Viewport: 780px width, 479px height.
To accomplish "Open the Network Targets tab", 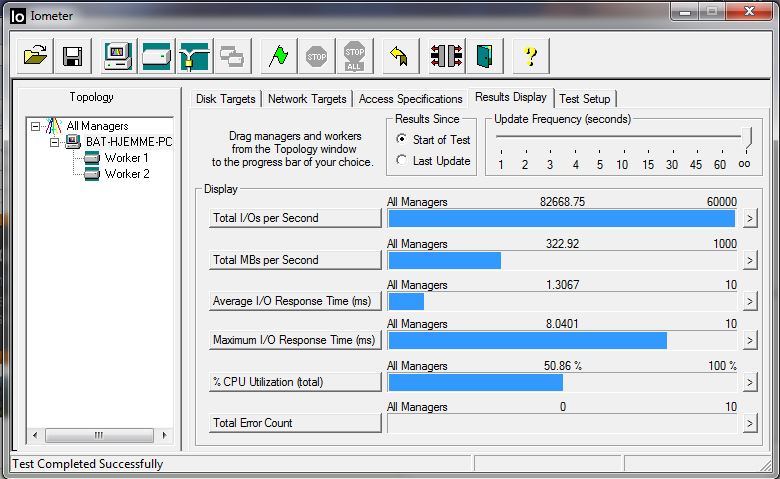I will pos(307,98).
